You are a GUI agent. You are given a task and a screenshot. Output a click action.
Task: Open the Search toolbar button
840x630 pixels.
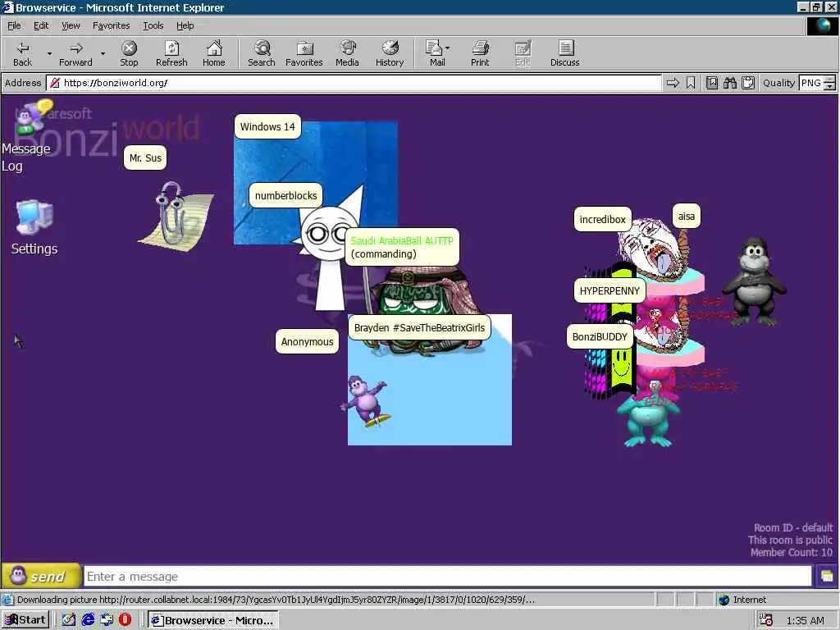(x=262, y=53)
